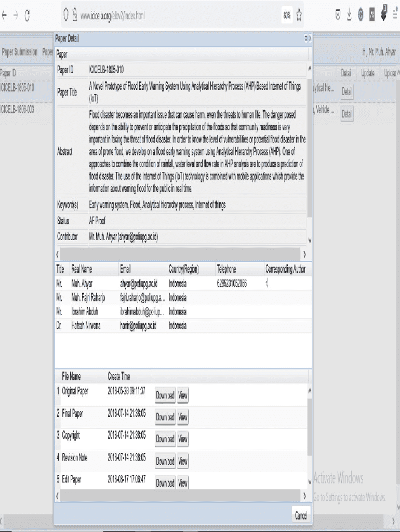Image resolution: width=400 pixels, height=532 pixels.
Task: Close the Paper Detail dialog with X
Action: [x=310, y=38]
